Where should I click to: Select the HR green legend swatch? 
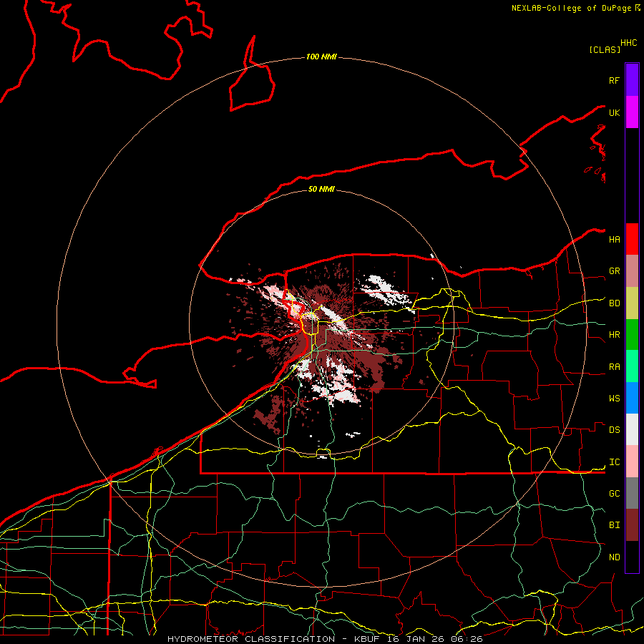632,335
